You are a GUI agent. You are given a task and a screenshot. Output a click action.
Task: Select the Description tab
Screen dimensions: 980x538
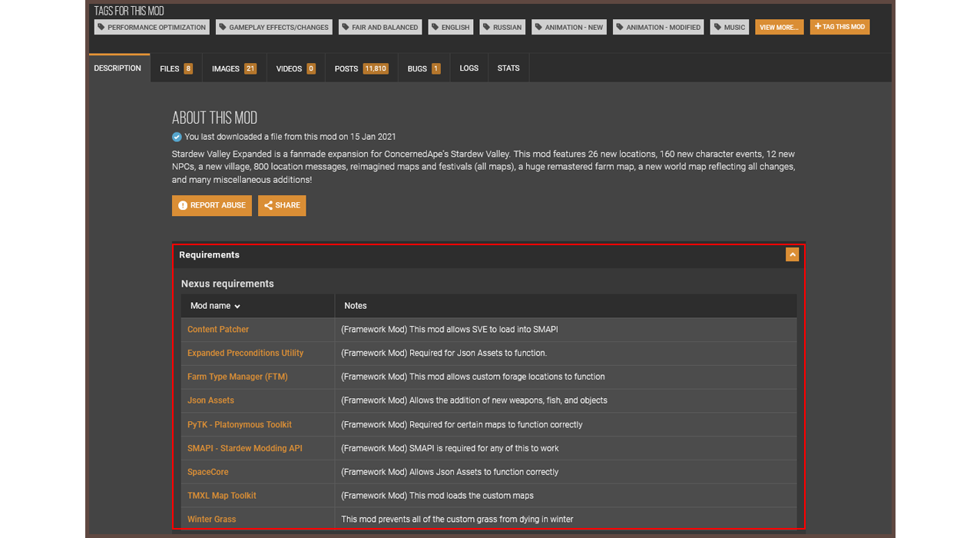(118, 68)
